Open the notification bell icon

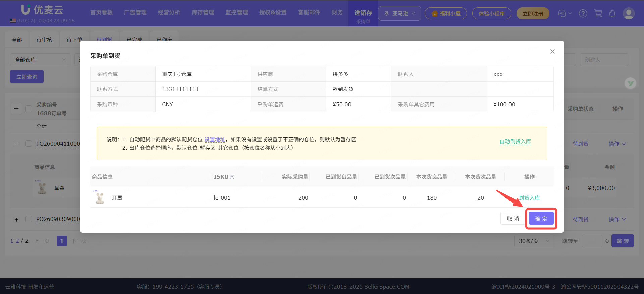(x=612, y=13)
